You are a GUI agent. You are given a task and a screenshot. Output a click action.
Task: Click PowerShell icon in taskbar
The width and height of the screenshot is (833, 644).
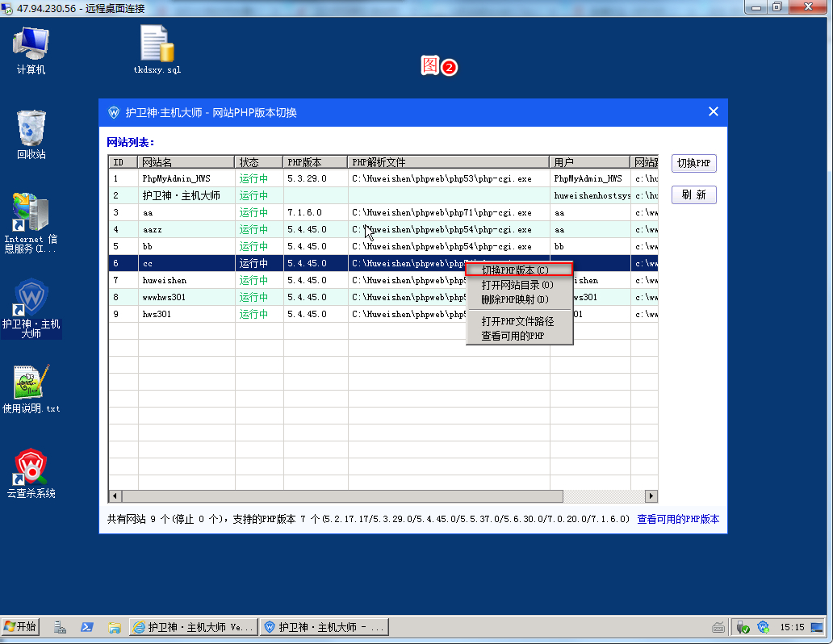(x=87, y=627)
